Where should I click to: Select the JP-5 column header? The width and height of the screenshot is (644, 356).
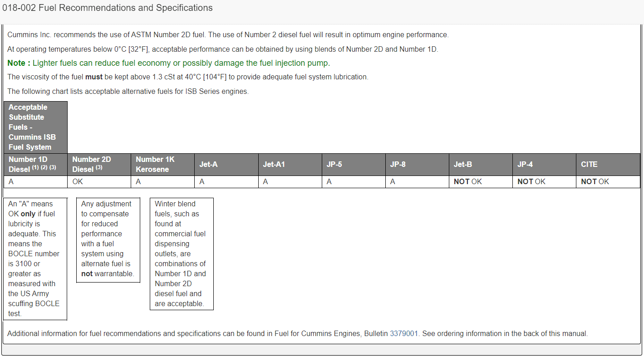pyautogui.click(x=354, y=164)
